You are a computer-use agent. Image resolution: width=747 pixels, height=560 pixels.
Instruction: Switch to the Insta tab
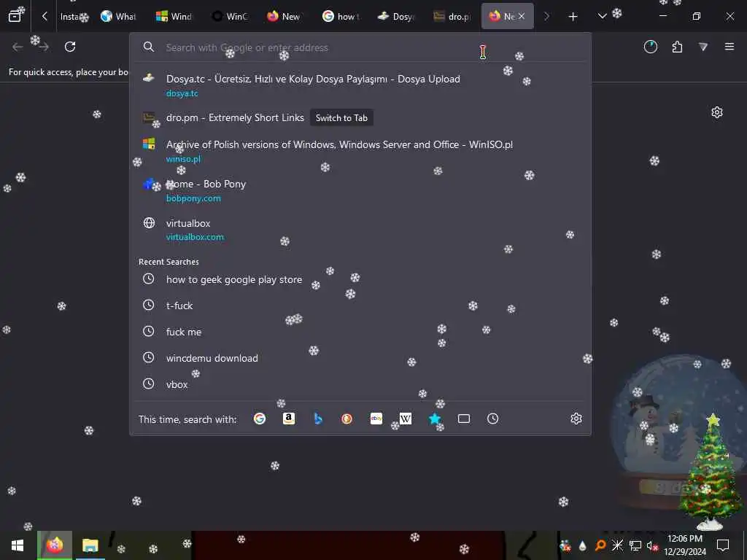(x=74, y=16)
